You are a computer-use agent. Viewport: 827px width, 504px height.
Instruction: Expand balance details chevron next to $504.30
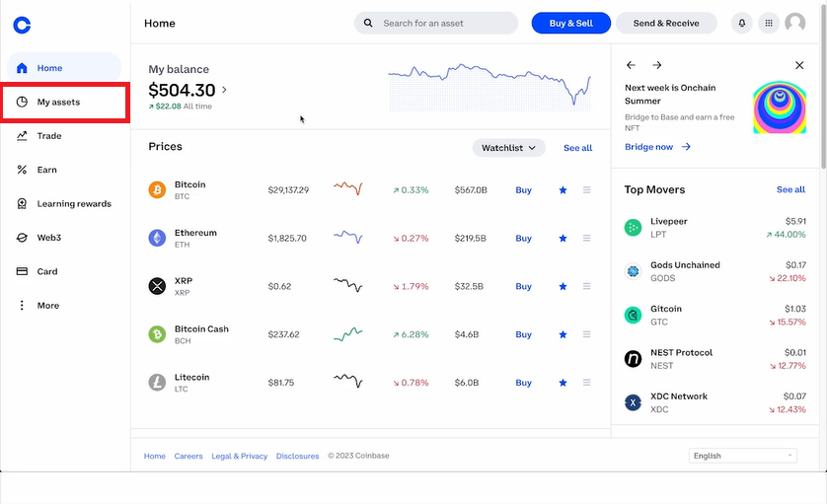(x=224, y=90)
